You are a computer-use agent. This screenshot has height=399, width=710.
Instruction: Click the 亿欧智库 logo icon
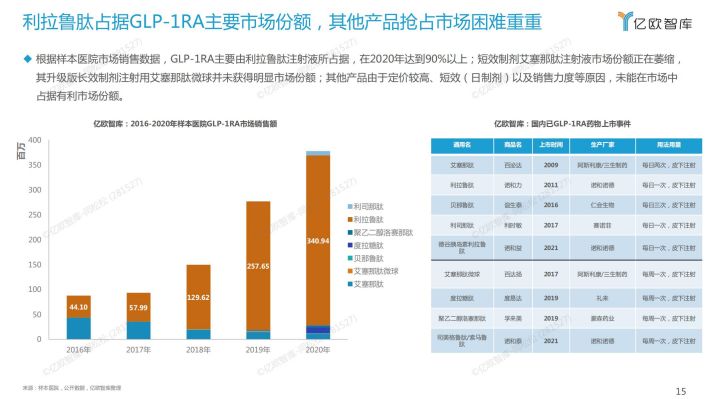tap(625, 21)
